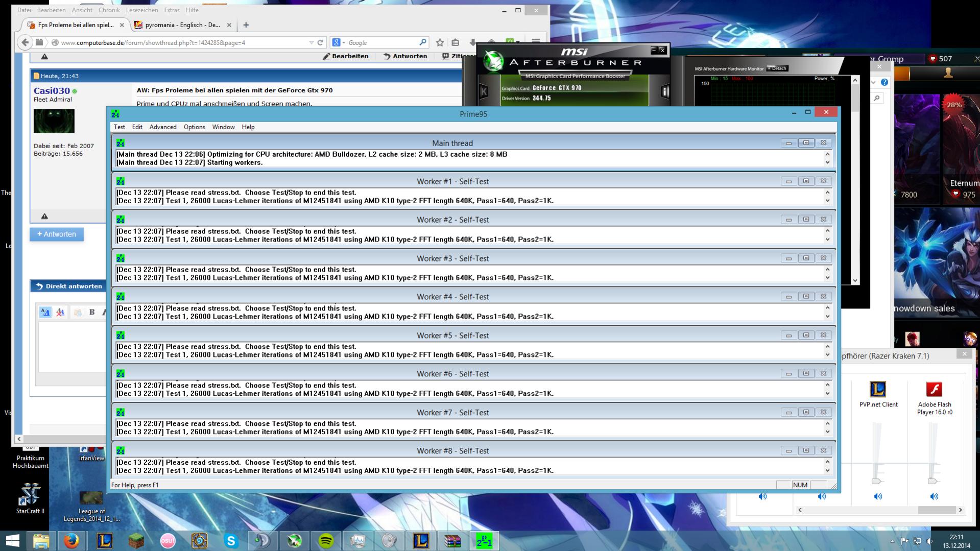
Task: Click the Google search magnifier icon
Action: [423, 42]
